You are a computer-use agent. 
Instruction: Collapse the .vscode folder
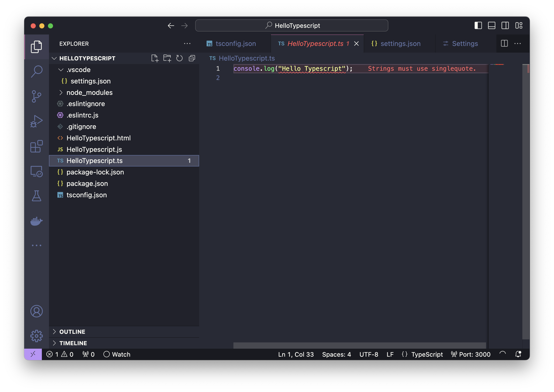(61, 70)
